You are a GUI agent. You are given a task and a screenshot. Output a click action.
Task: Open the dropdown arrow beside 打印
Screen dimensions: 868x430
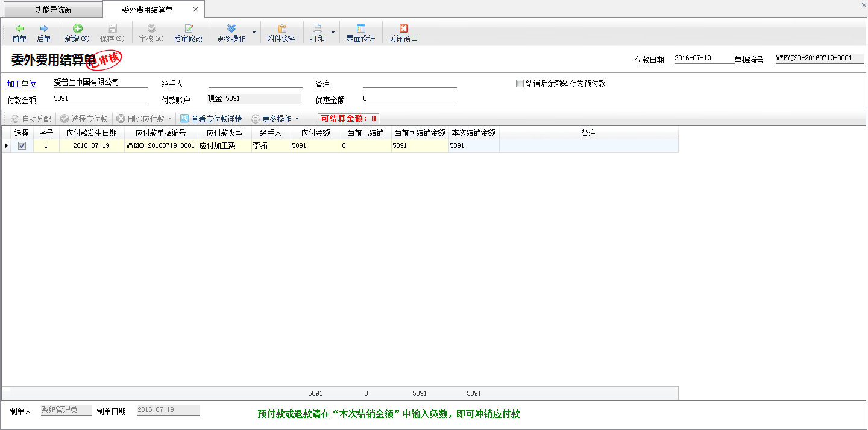pos(333,33)
